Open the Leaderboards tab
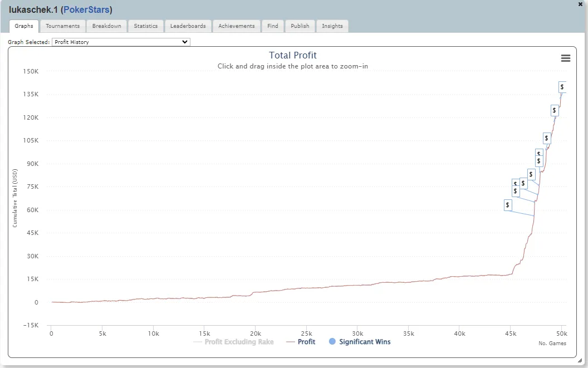588x368 pixels. 188,26
